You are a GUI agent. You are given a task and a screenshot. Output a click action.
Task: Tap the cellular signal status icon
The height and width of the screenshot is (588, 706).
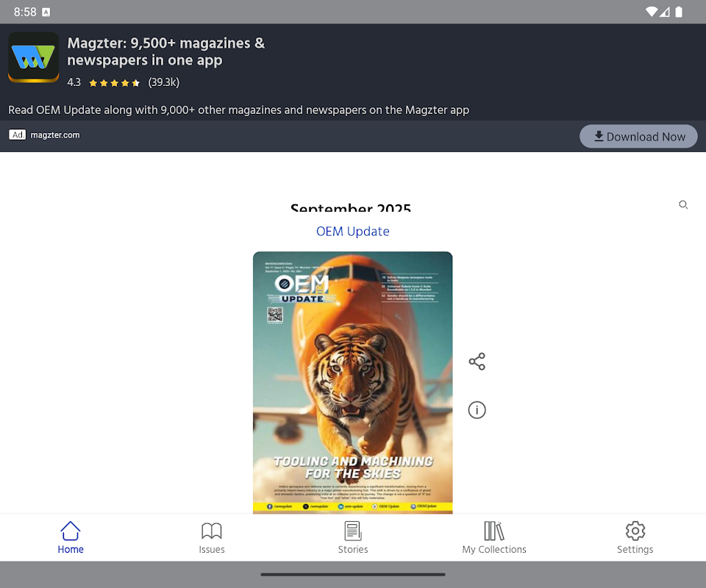[x=665, y=12]
